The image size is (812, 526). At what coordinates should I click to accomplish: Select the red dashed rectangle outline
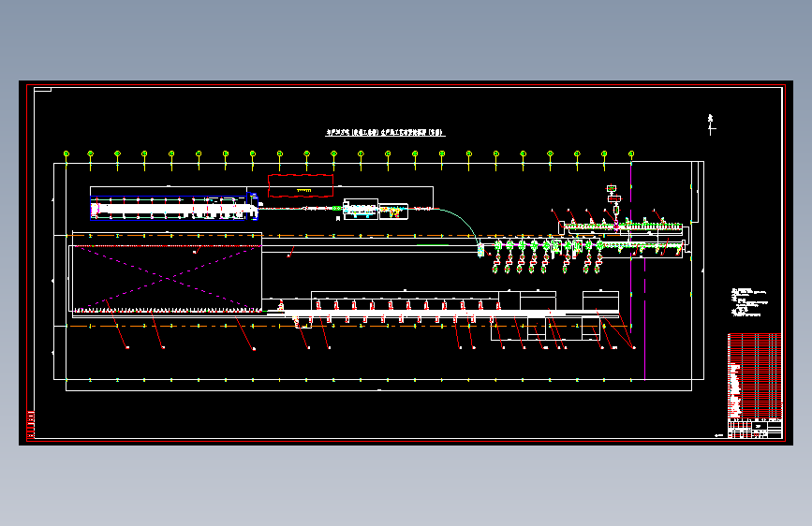301,186
